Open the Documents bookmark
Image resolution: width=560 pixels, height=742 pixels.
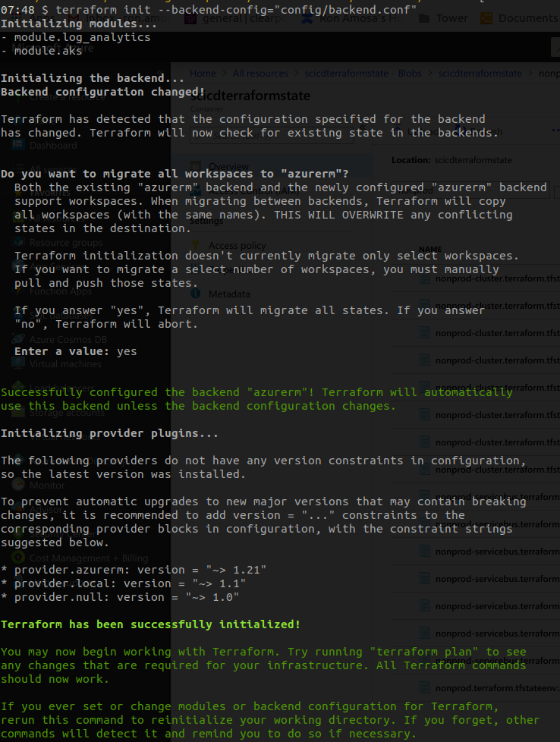pyautogui.click(x=528, y=18)
